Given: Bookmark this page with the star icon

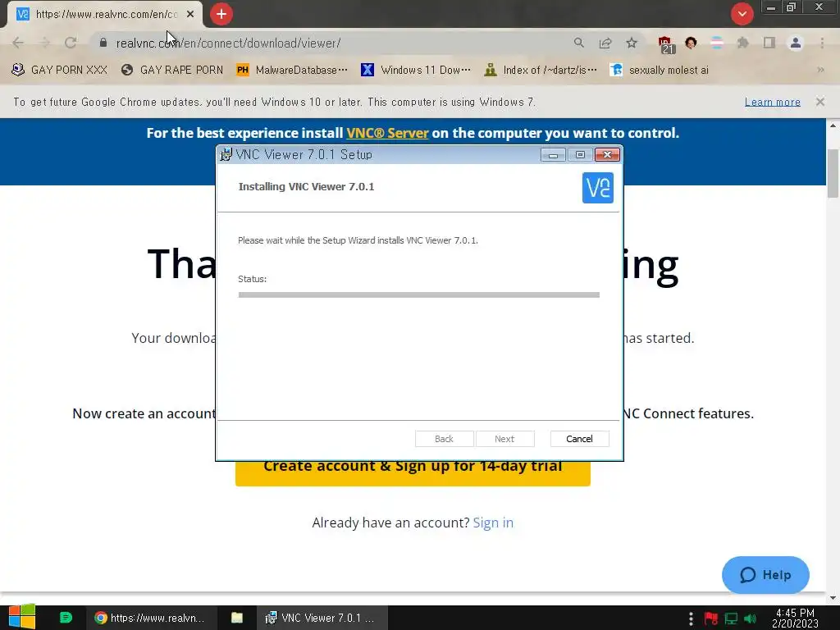Looking at the screenshot, I should (x=632, y=43).
